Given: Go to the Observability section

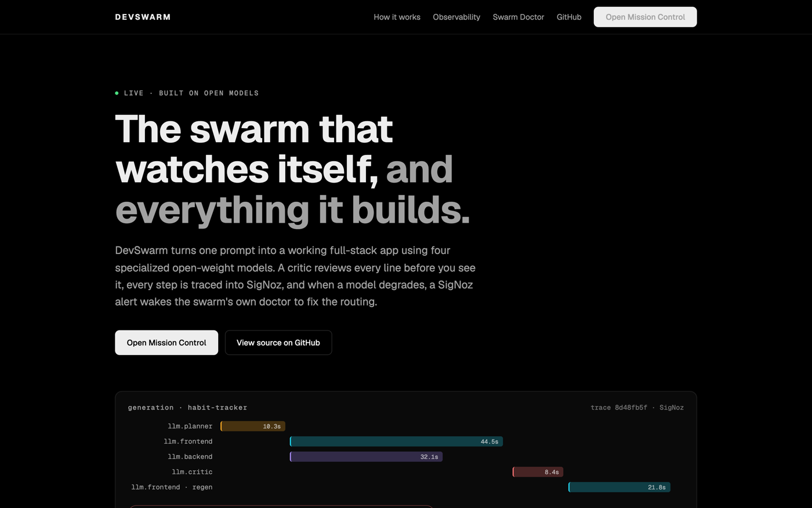Looking at the screenshot, I should tap(456, 17).
